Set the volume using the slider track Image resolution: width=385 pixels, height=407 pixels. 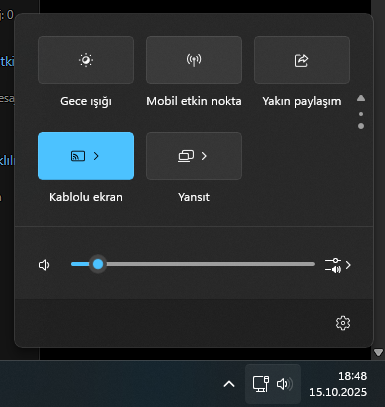click(193, 264)
